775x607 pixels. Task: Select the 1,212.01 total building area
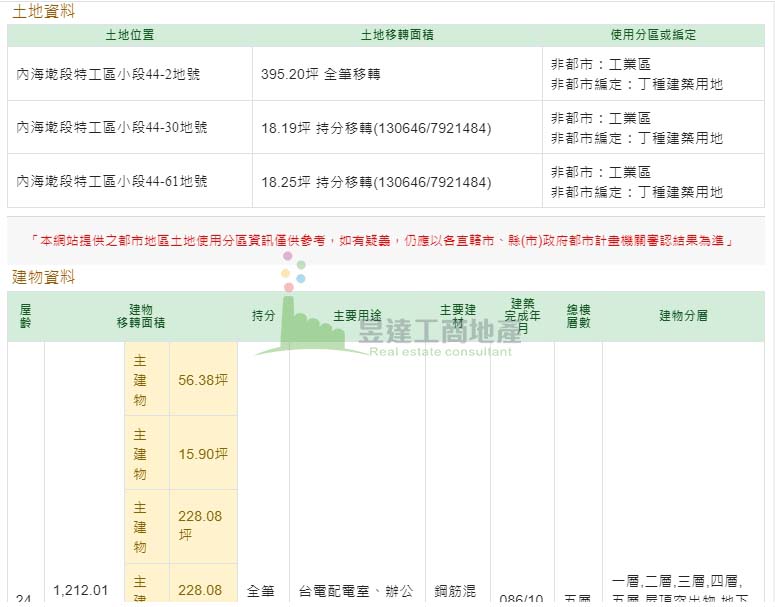click(81, 590)
